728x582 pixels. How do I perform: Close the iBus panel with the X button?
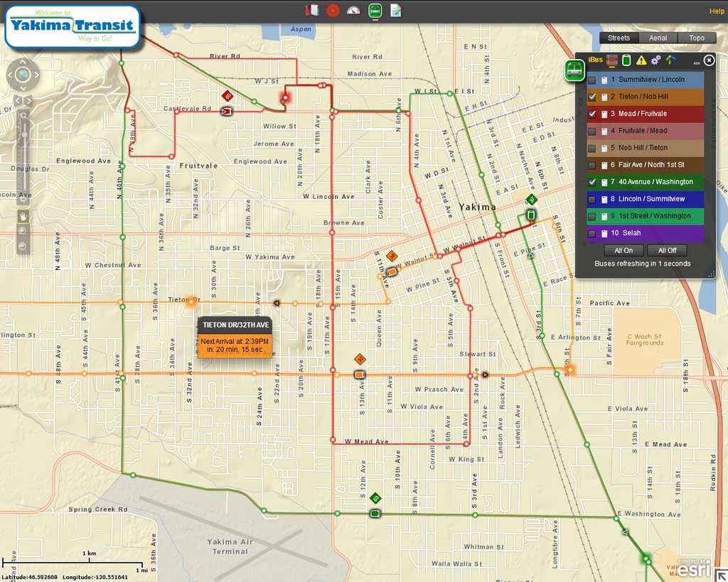point(709,60)
